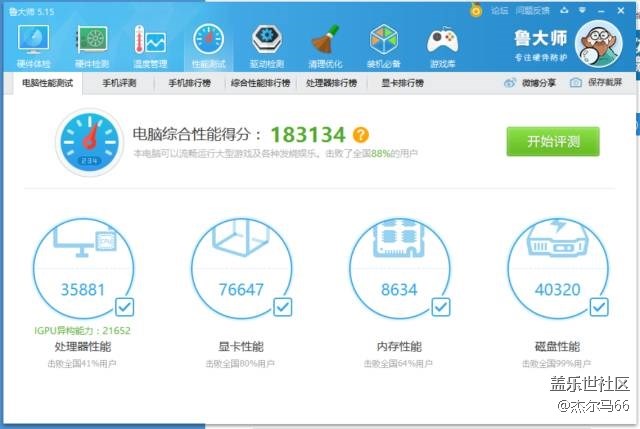The width and height of the screenshot is (640, 429).
Task: Click the green 开始评测 button
Action: click(552, 141)
